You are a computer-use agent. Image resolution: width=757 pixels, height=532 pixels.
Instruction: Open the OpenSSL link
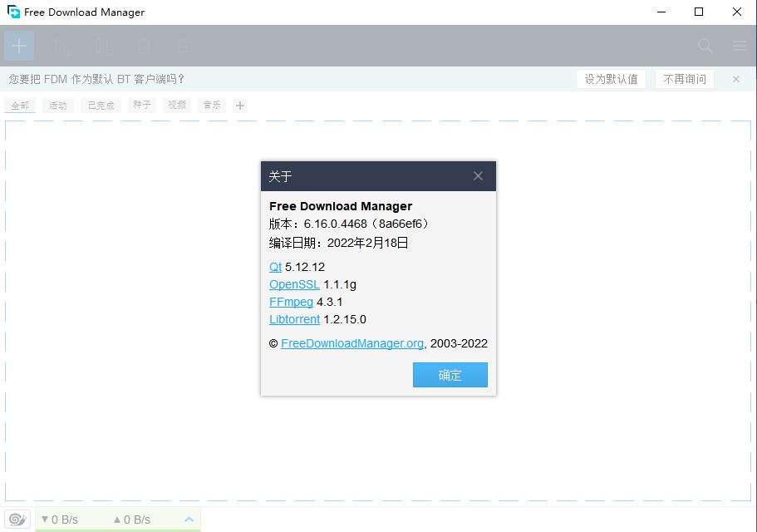point(294,284)
